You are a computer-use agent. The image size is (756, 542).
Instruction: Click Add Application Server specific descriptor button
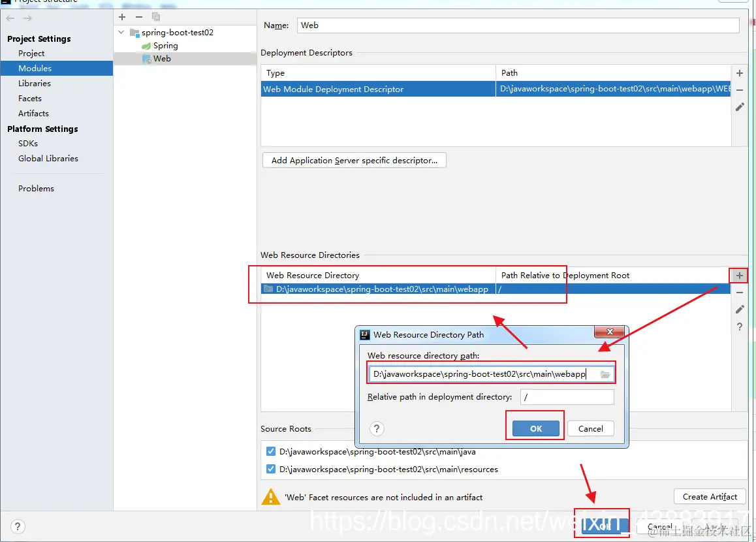point(354,160)
